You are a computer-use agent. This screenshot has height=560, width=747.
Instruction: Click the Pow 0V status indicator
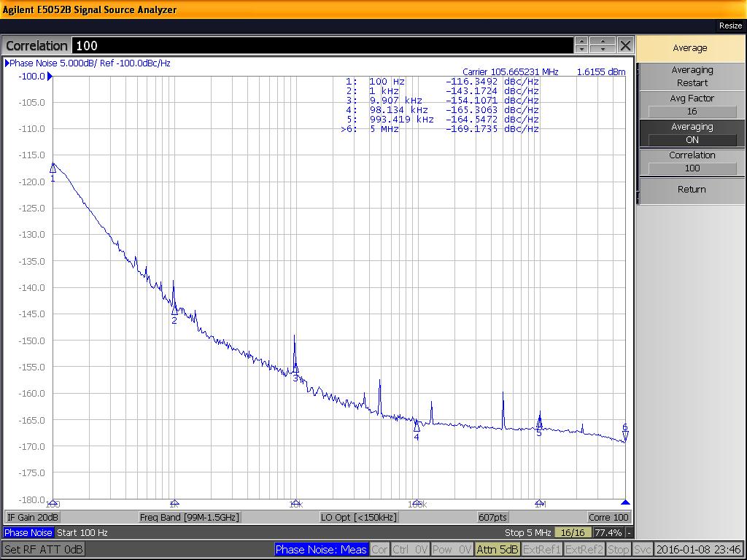[x=452, y=550]
